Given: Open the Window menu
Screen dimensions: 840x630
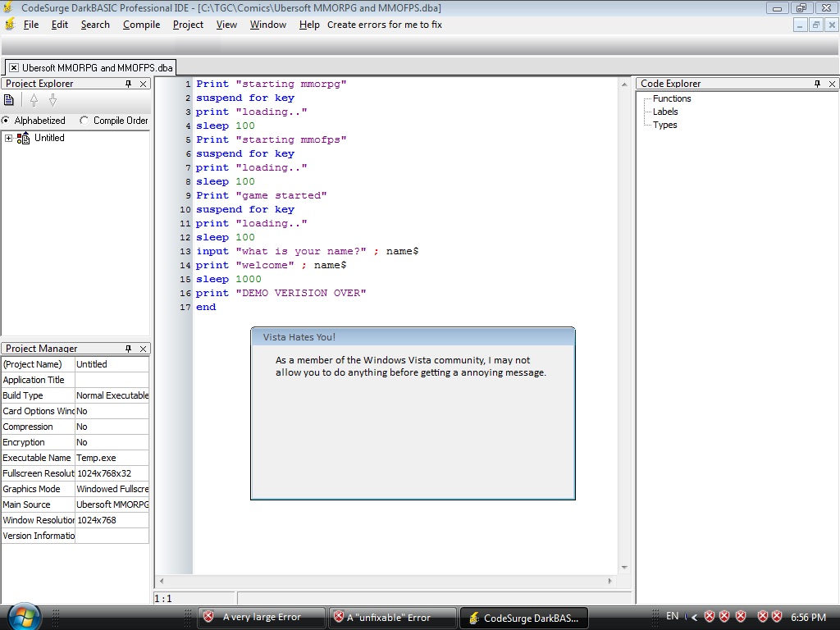Looking at the screenshot, I should coord(268,25).
